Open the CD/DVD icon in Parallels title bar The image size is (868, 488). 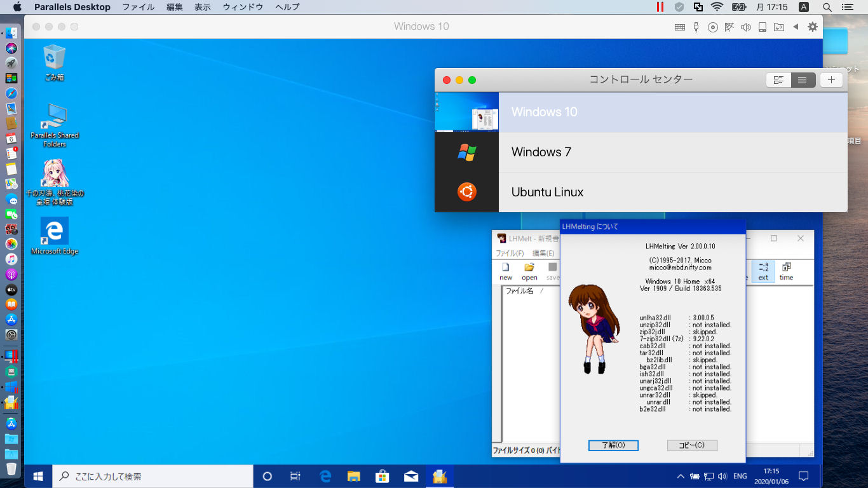[x=713, y=27]
